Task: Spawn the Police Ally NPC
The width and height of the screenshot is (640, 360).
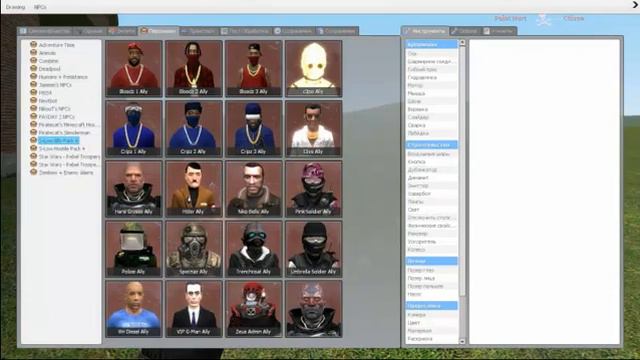Action: coord(133,249)
